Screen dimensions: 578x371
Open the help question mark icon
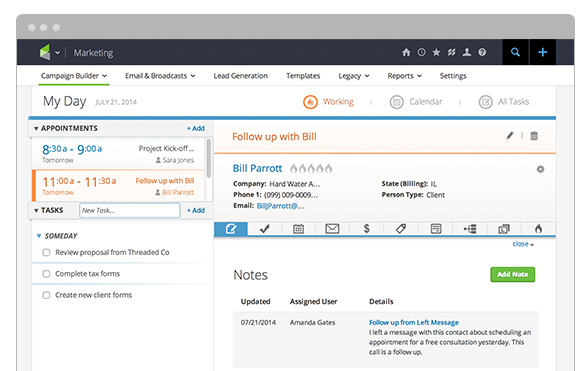pos(482,52)
